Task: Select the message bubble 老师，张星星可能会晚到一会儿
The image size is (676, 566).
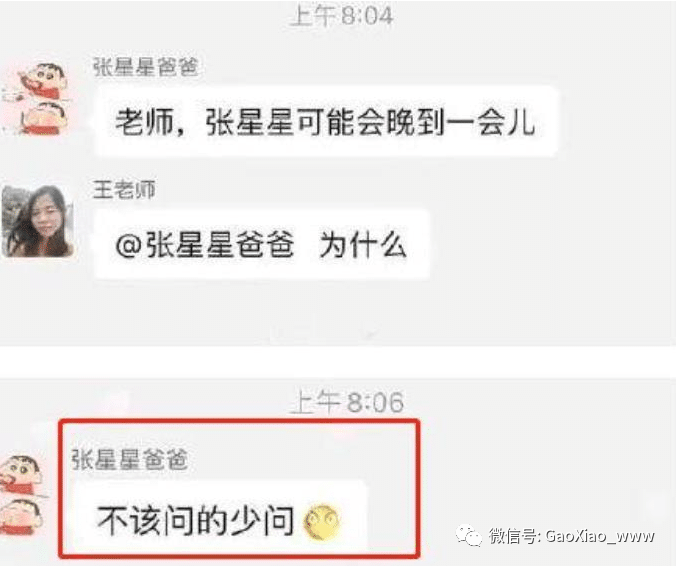Action: pyautogui.click(x=326, y=121)
